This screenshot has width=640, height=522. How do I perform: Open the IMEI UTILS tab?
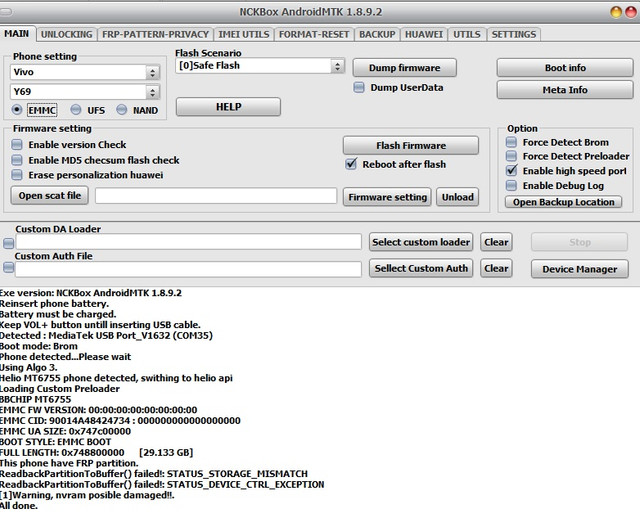click(x=244, y=34)
